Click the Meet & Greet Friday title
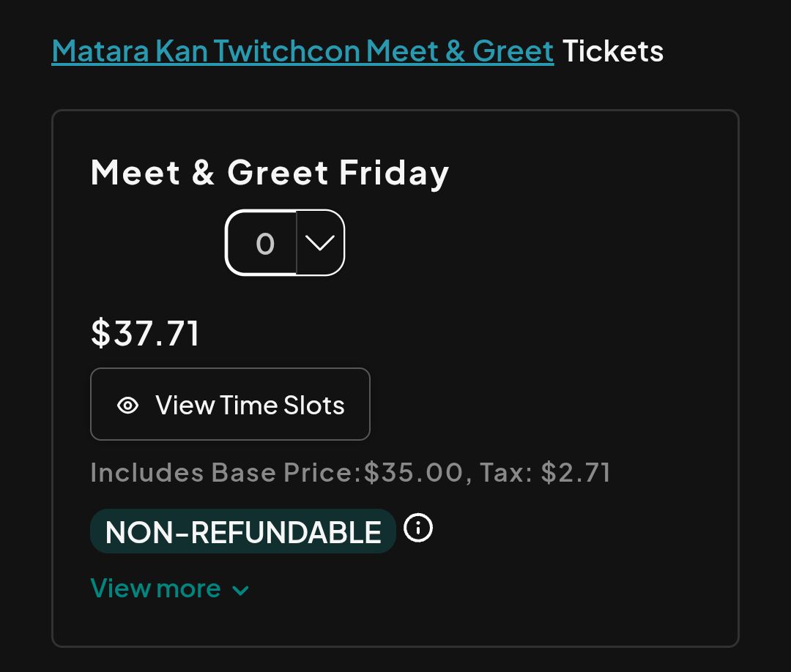Viewport: 791px width, 672px height. (270, 173)
